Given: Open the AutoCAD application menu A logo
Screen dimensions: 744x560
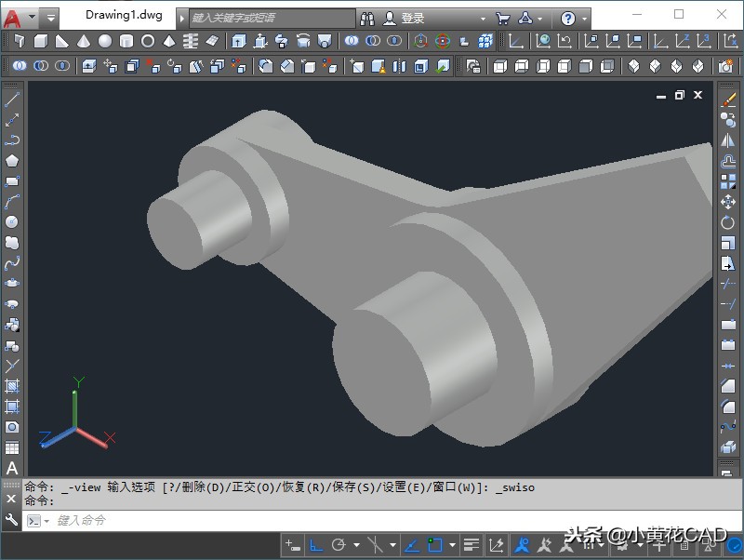Looking at the screenshot, I should (x=12, y=19).
